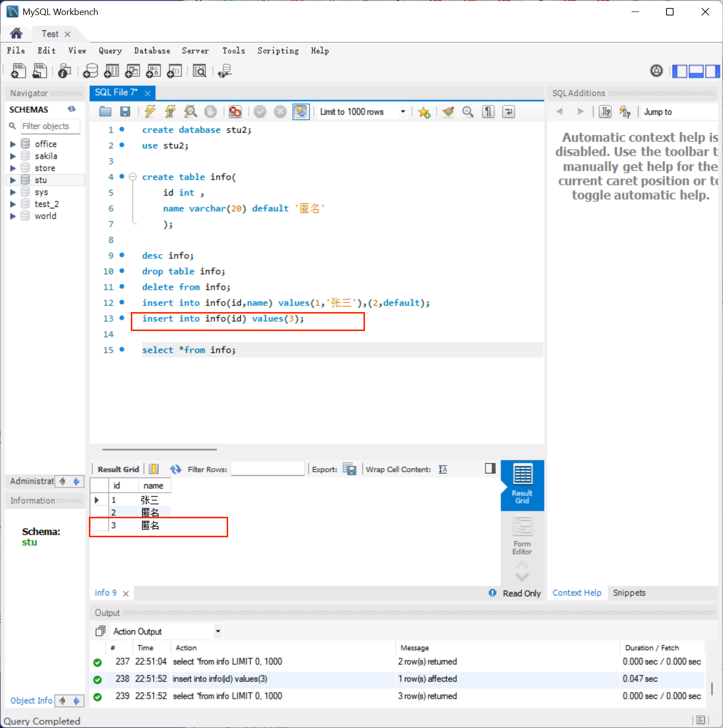Reconnect to DBMS icon
Viewport: 723px width, 728px height.
coord(225,71)
